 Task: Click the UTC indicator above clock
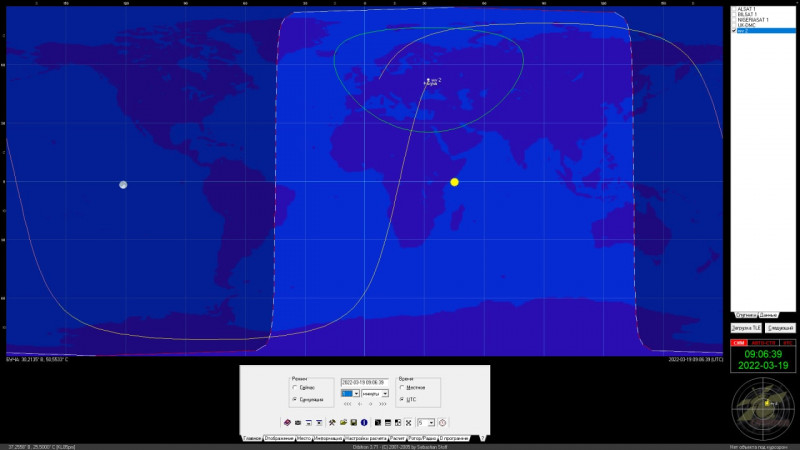coord(788,343)
